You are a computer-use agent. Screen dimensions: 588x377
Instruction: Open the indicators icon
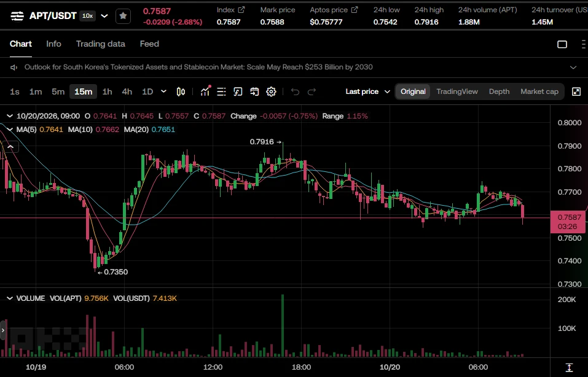tap(205, 91)
